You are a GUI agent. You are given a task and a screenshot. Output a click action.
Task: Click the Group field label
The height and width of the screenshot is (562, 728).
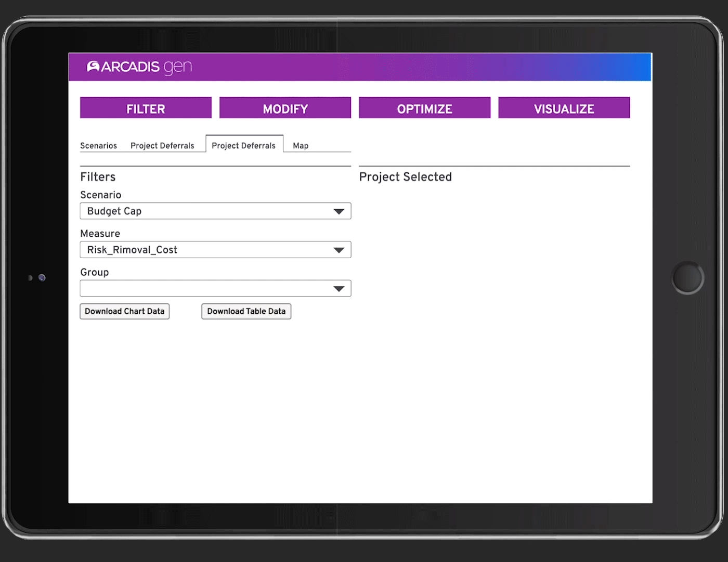tap(94, 272)
